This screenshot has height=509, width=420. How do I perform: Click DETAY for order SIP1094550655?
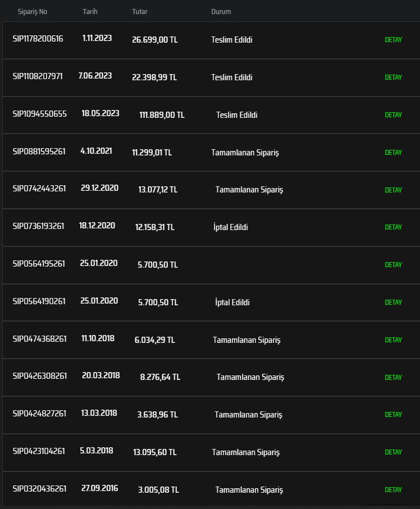tap(393, 115)
